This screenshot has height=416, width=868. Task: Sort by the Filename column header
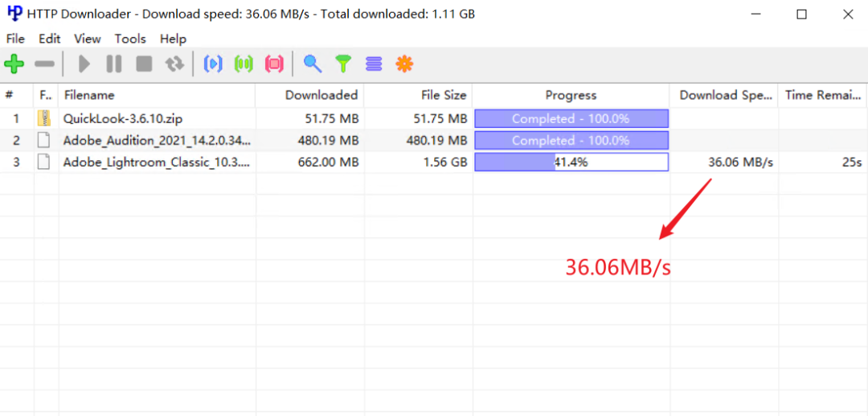pos(157,95)
